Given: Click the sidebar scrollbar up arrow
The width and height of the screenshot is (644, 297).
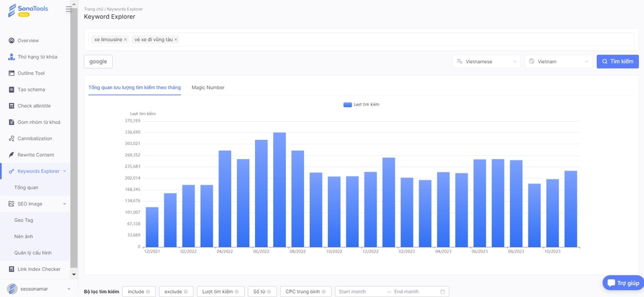Looking at the screenshot, I should (74, 3).
